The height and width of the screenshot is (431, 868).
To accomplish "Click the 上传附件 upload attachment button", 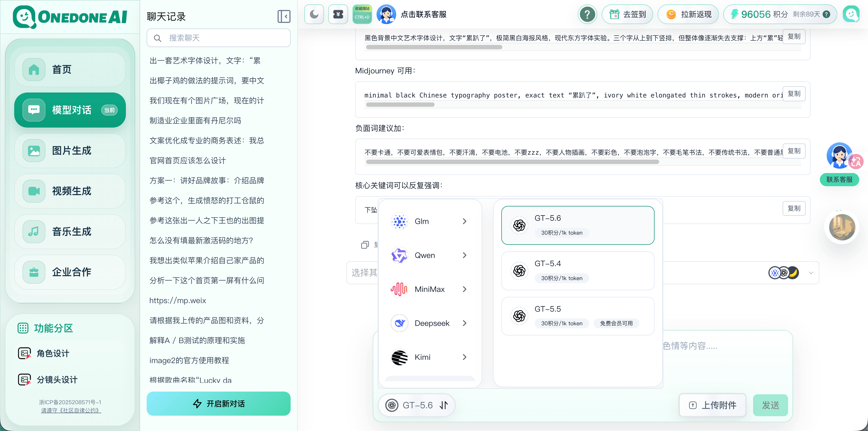I will pos(712,405).
